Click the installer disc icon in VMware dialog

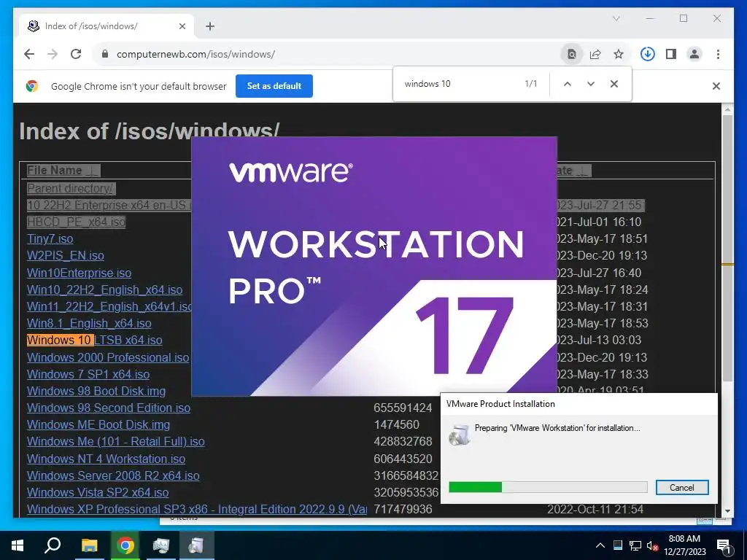(460, 435)
